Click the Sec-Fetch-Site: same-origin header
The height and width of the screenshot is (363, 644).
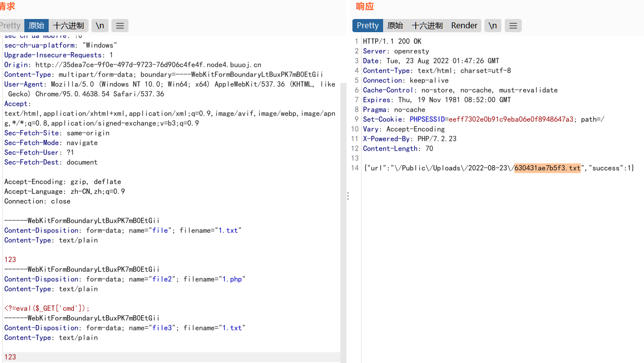coord(57,133)
